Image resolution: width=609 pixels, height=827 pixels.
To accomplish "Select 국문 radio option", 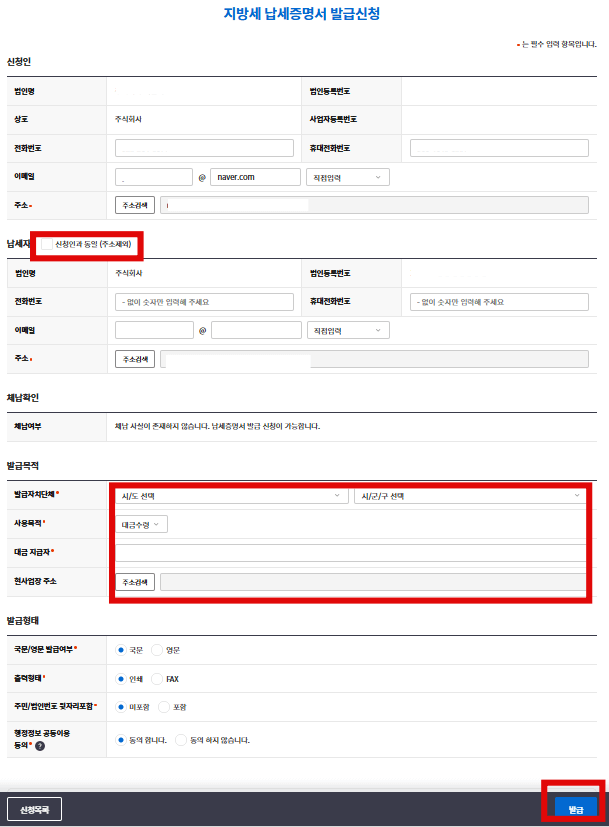I will [x=121, y=650].
